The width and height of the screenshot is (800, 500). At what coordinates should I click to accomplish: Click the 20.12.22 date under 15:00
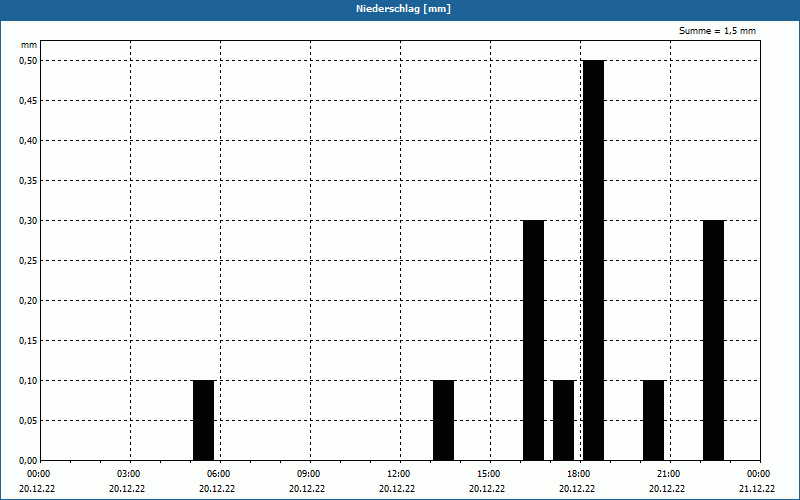pyautogui.click(x=487, y=489)
